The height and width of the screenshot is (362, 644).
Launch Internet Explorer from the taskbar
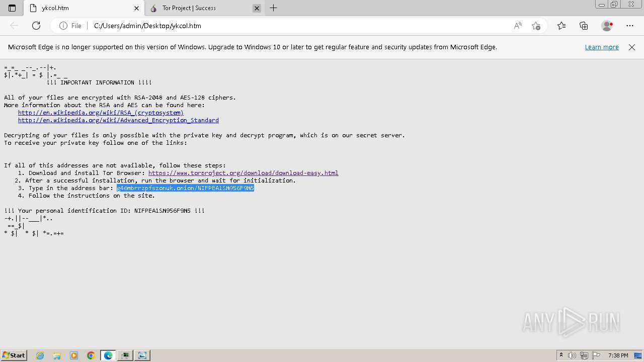pos(40,355)
